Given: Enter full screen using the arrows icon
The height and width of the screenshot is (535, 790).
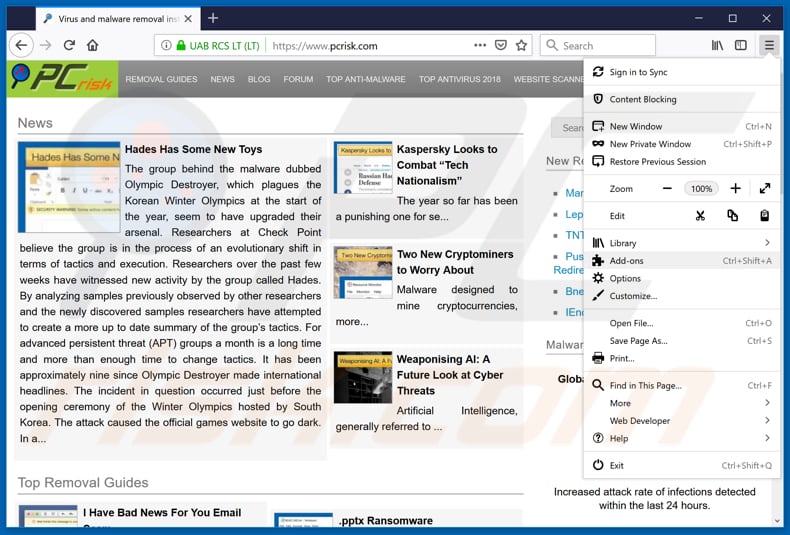Looking at the screenshot, I should 765,188.
